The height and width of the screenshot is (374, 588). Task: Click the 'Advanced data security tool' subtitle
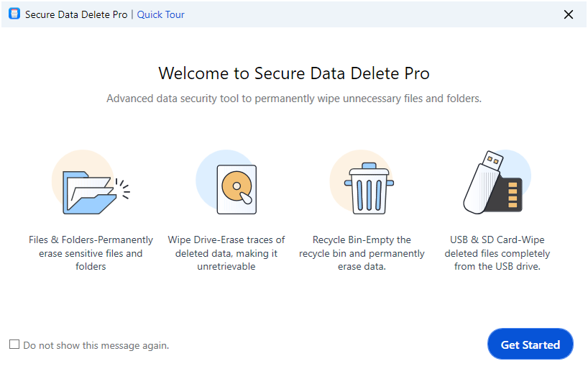click(x=294, y=99)
